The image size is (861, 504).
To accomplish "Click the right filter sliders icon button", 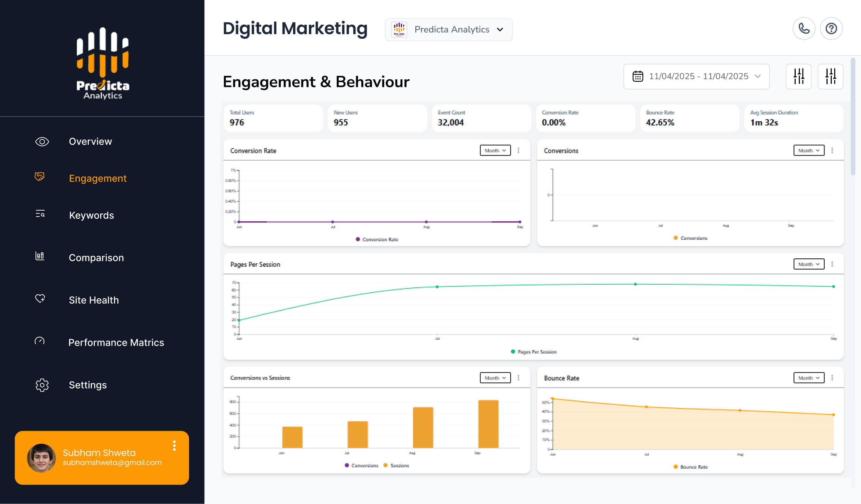I will [x=830, y=76].
